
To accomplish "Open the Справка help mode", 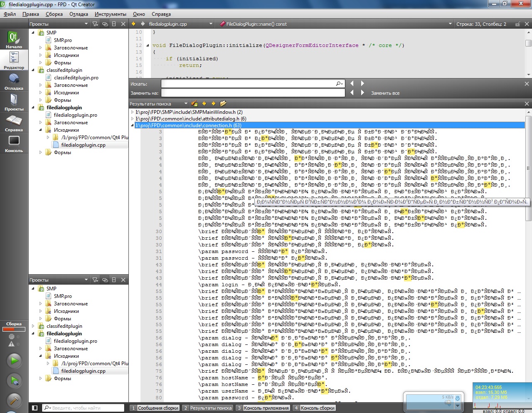I will (x=14, y=123).
